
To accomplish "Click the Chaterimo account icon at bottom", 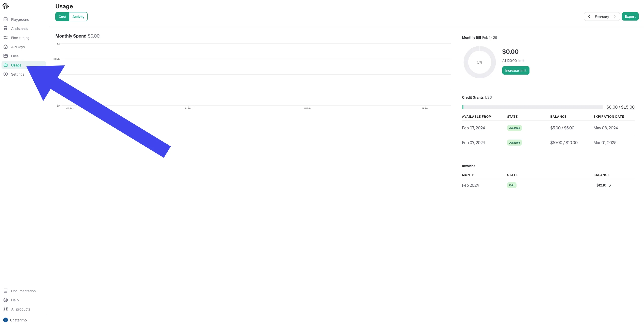I will (x=5, y=320).
